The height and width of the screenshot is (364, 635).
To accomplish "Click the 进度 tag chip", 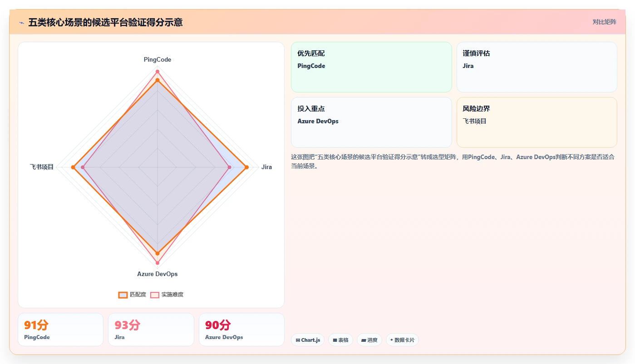I will [x=369, y=340].
